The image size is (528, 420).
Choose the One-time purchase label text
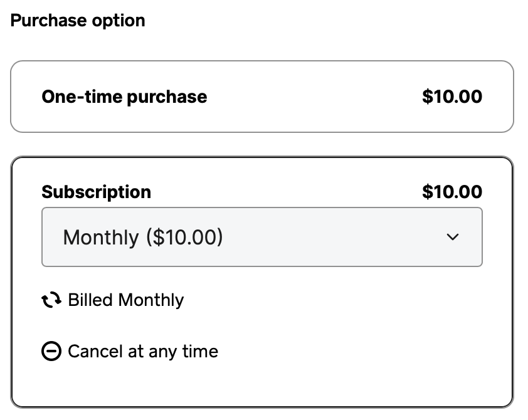click(124, 97)
